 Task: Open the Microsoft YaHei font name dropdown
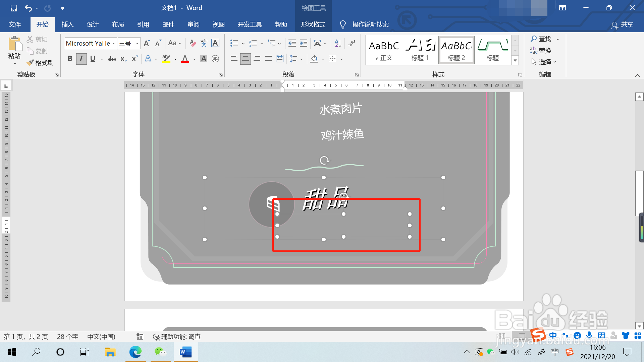coord(114,44)
